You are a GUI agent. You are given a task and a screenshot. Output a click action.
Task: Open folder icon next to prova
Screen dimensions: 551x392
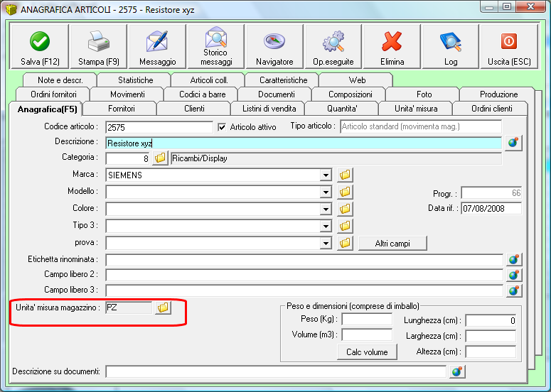[x=345, y=243]
